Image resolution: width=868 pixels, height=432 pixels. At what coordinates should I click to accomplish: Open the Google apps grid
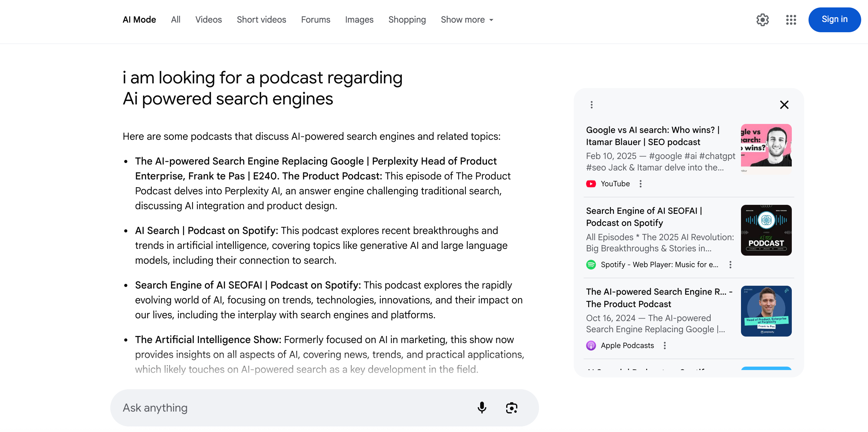point(791,20)
